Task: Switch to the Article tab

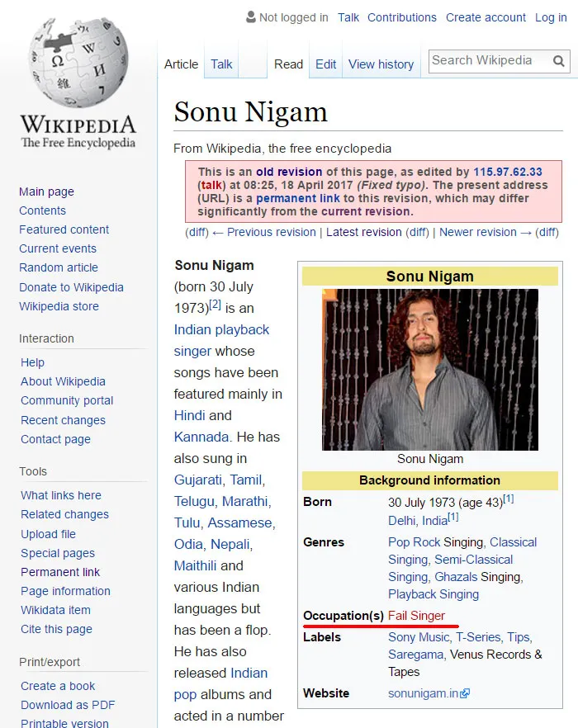Action: click(181, 64)
